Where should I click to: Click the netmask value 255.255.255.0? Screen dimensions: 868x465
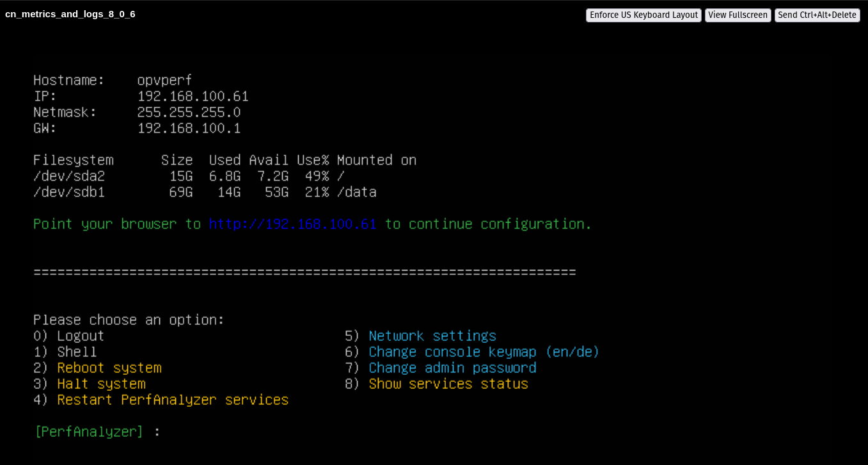point(189,113)
